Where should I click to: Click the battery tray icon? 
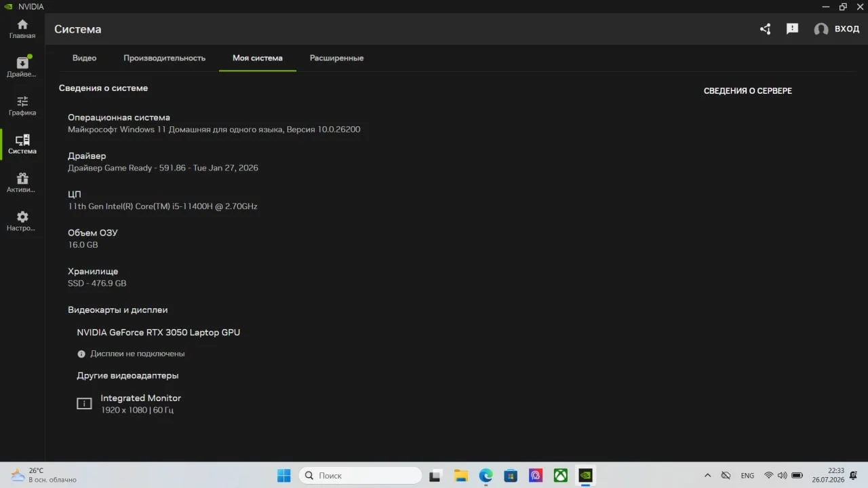coord(797,476)
